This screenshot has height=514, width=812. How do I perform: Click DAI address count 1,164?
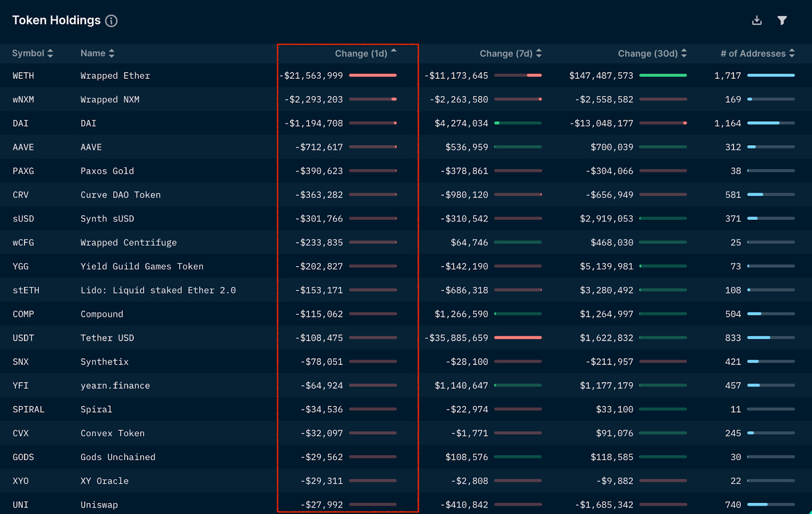(x=728, y=123)
